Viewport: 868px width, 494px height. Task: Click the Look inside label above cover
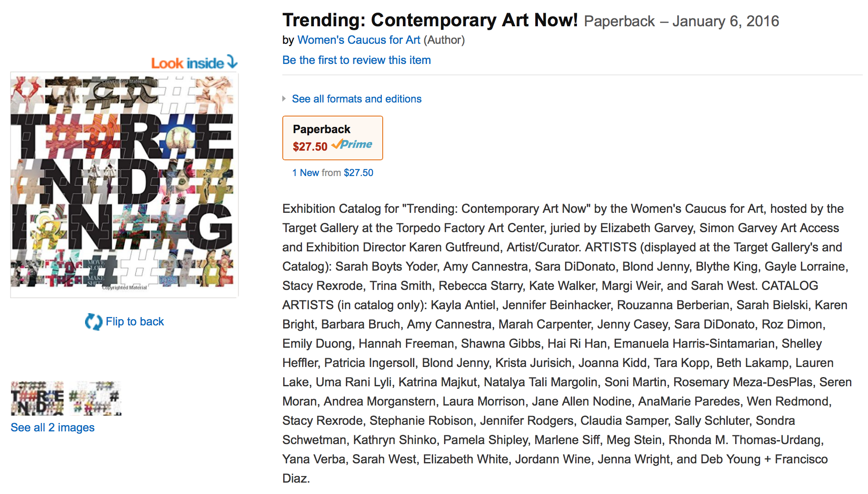click(x=188, y=63)
